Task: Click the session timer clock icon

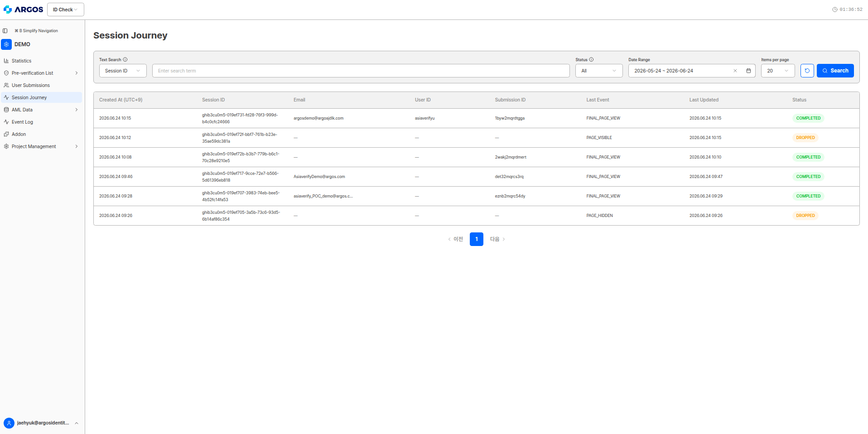Action: pos(835,10)
